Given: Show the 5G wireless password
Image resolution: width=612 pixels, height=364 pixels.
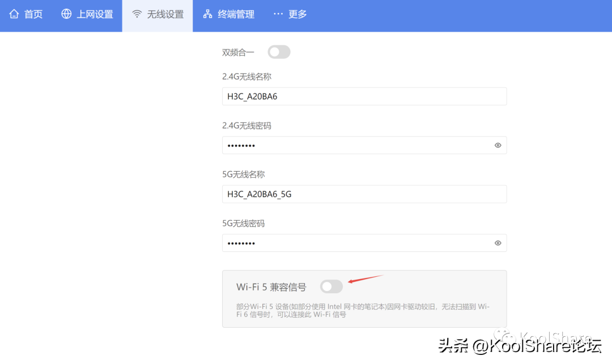Looking at the screenshot, I should click(x=498, y=243).
